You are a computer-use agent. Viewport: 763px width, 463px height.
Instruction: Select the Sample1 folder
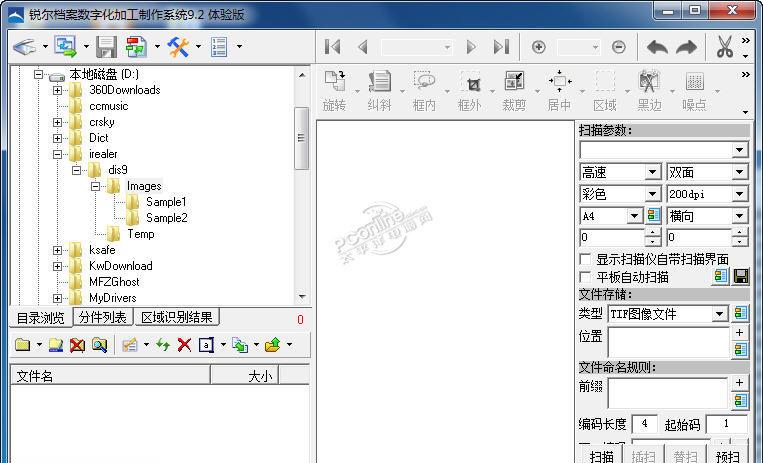(166, 202)
